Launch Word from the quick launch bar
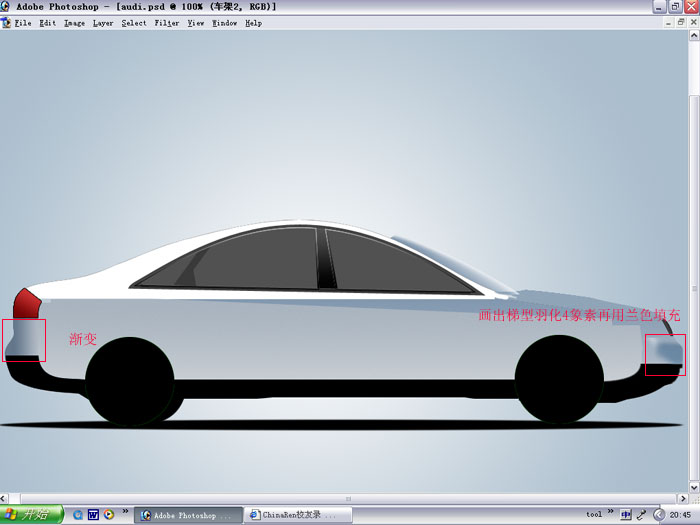Screen dimensions: 700x525 pos(93,515)
